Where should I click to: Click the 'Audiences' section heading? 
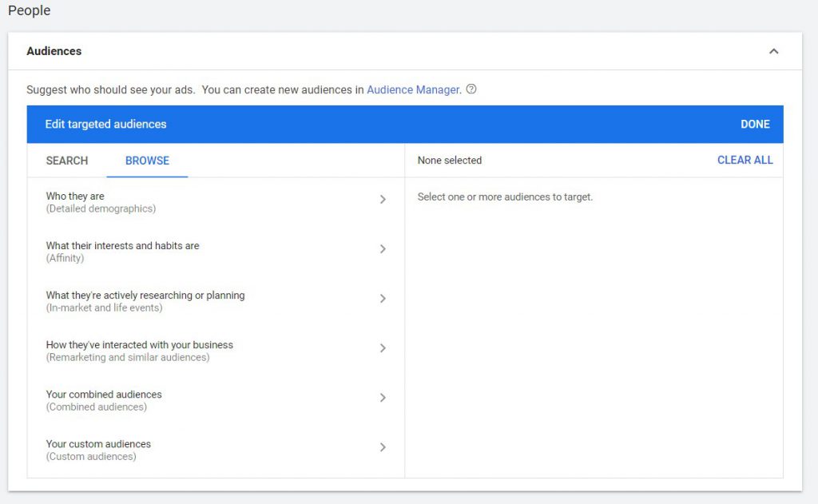tap(54, 51)
